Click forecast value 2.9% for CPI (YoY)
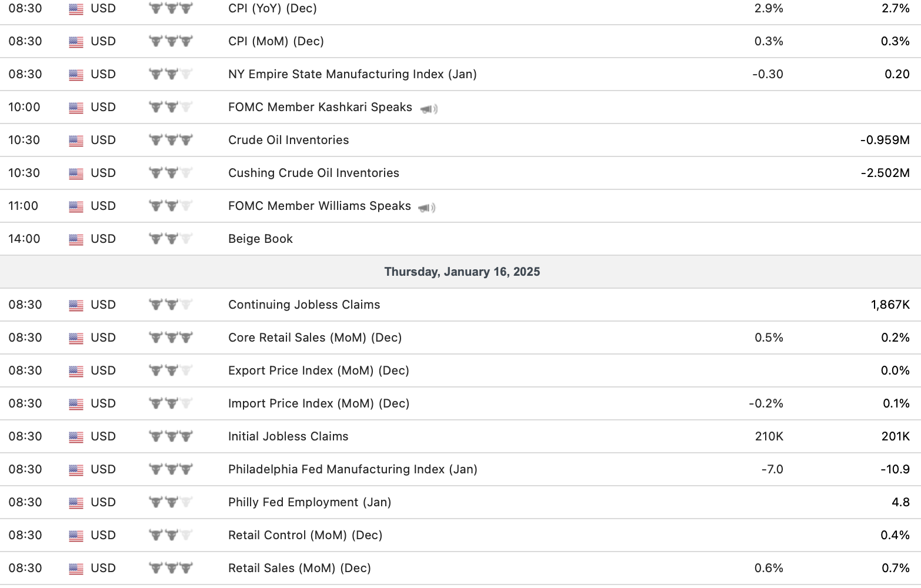 pyautogui.click(x=769, y=8)
